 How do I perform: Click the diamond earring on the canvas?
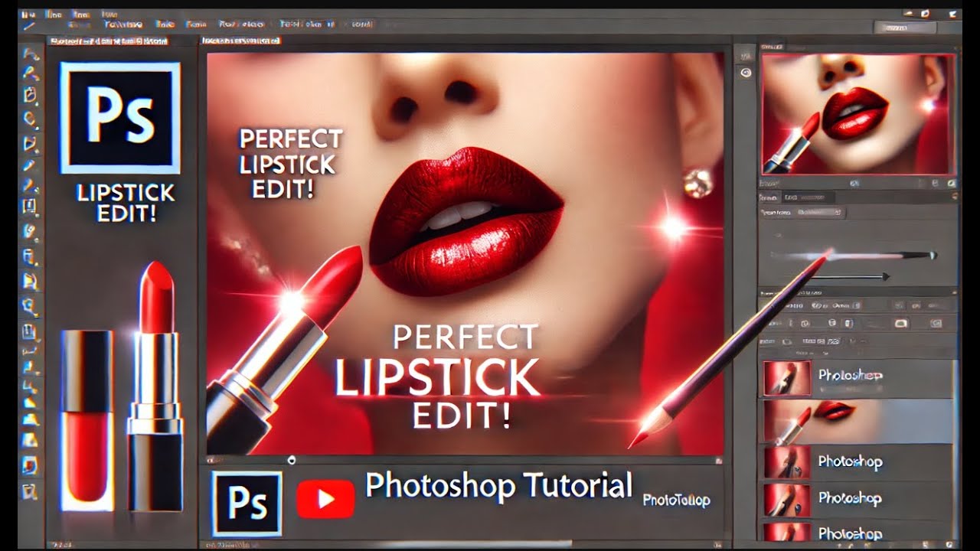(697, 182)
